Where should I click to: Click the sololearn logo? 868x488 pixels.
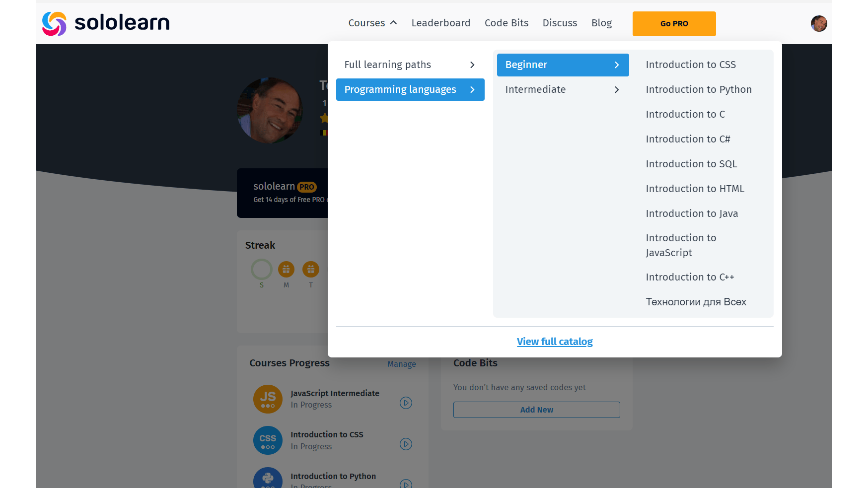pos(105,22)
